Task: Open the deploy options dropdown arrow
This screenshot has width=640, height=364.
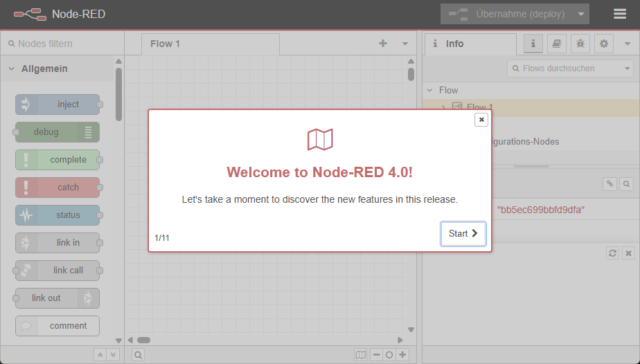Action: [581, 14]
